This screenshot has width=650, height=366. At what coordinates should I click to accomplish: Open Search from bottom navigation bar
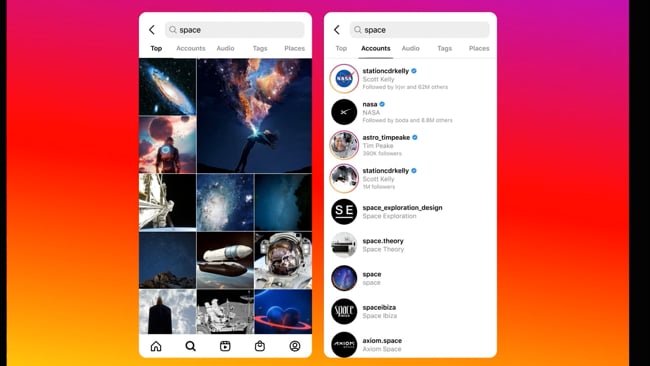click(x=190, y=346)
